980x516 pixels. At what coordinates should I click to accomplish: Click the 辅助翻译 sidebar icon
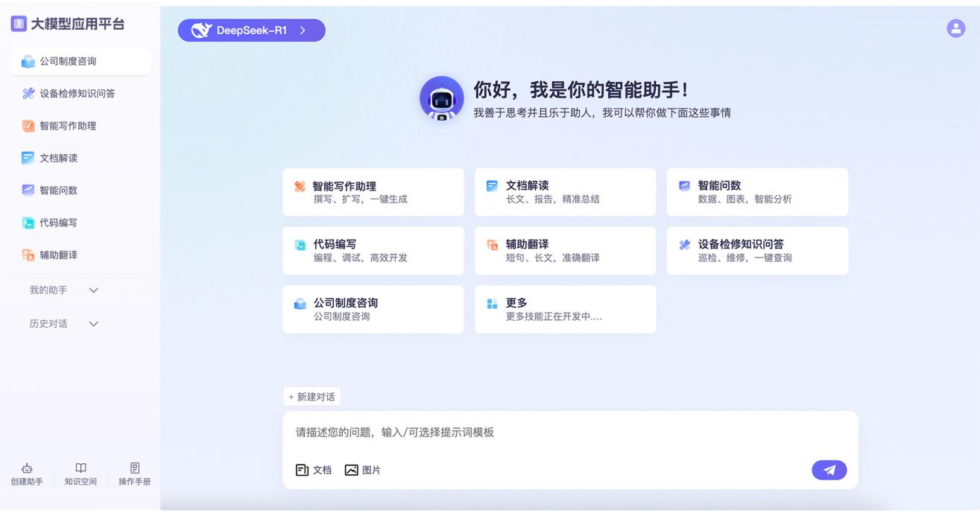click(x=28, y=255)
